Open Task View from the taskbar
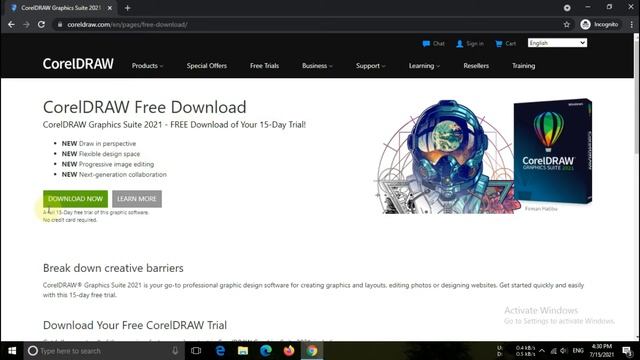The height and width of the screenshot is (360, 640). (196, 351)
